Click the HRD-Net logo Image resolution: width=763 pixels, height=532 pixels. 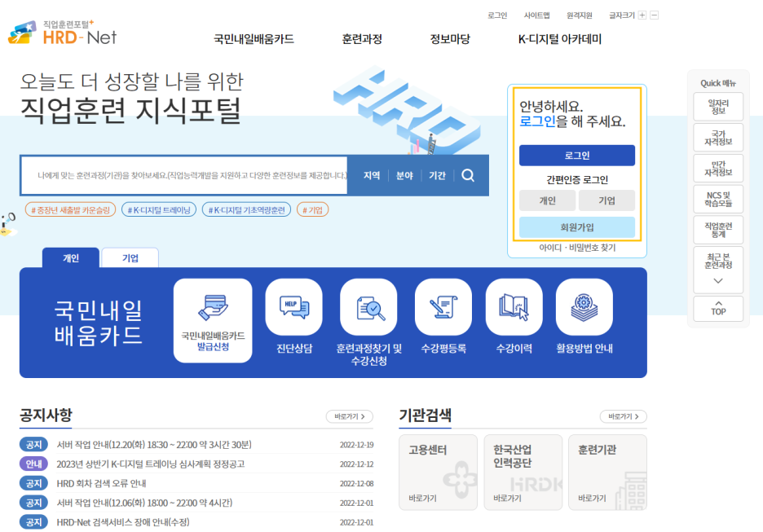(x=62, y=33)
